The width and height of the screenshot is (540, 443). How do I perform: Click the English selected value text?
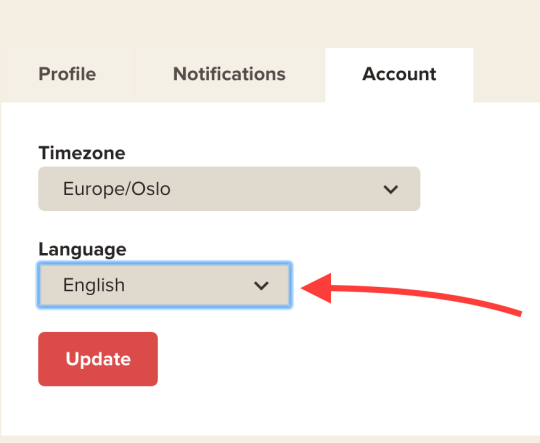pyautogui.click(x=94, y=285)
